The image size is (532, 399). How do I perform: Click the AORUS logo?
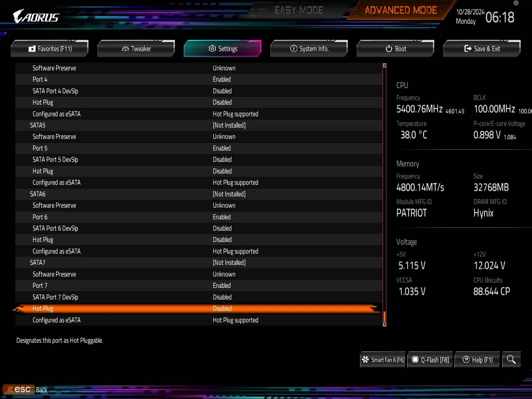[x=36, y=16]
